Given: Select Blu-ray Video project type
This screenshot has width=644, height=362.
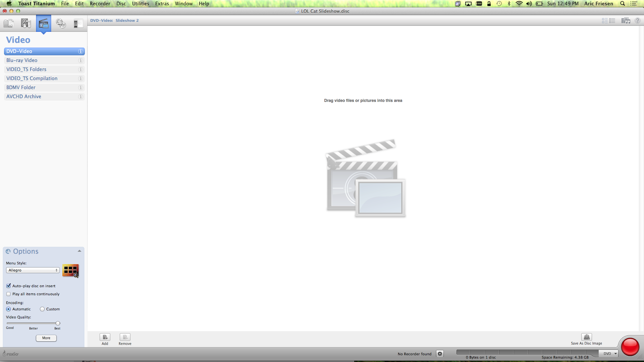Looking at the screenshot, I should (x=44, y=60).
